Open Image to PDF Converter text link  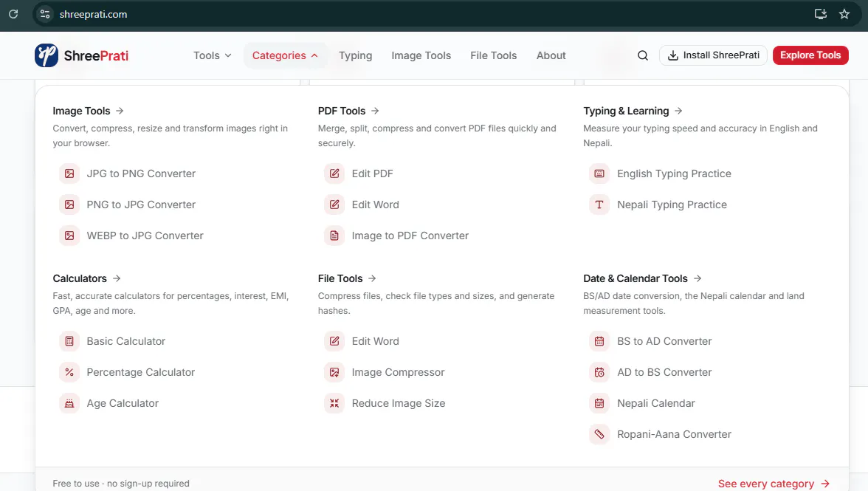(x=410, y=236)
